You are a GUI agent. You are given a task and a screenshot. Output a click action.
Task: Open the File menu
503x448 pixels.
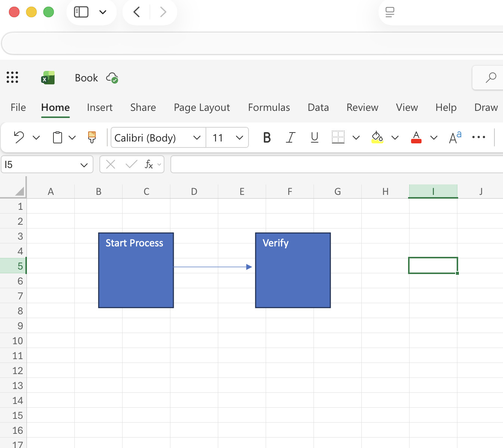(x=18, y=108)
